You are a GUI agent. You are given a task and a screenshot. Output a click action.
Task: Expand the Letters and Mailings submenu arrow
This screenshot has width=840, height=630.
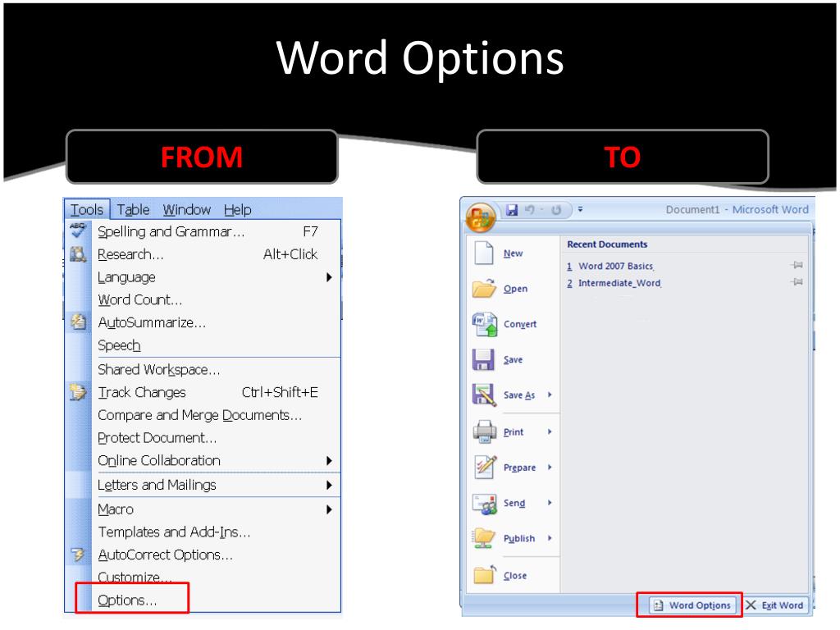pyautogui.click(x=329, y=486)
